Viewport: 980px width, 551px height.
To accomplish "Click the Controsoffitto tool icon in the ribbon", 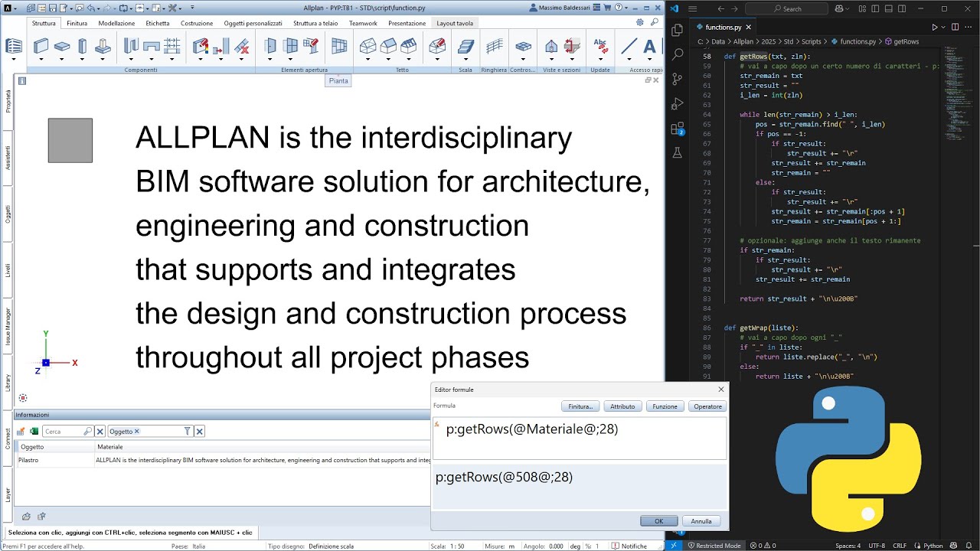I will (x=523, y=46).
